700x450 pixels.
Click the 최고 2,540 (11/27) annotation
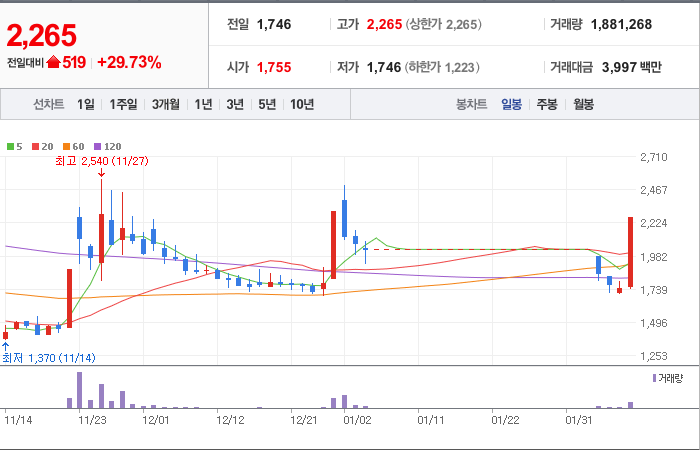[x=102, y=161]
